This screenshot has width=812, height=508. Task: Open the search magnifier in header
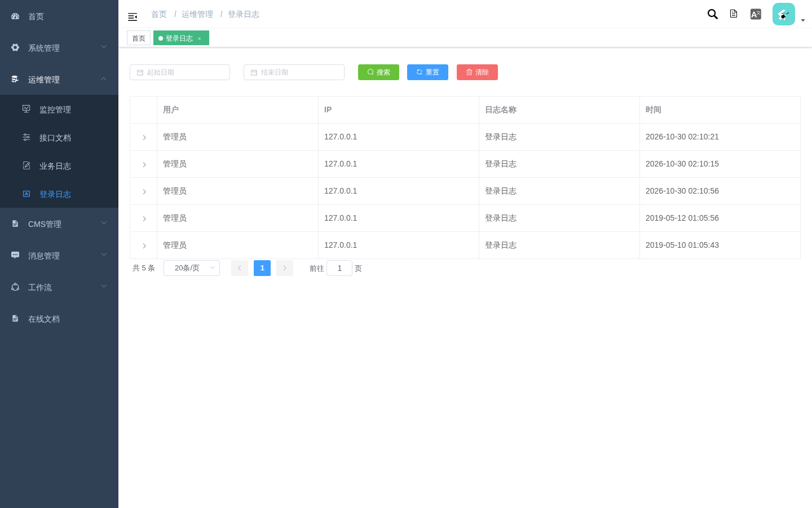click(x=713, y=14)
